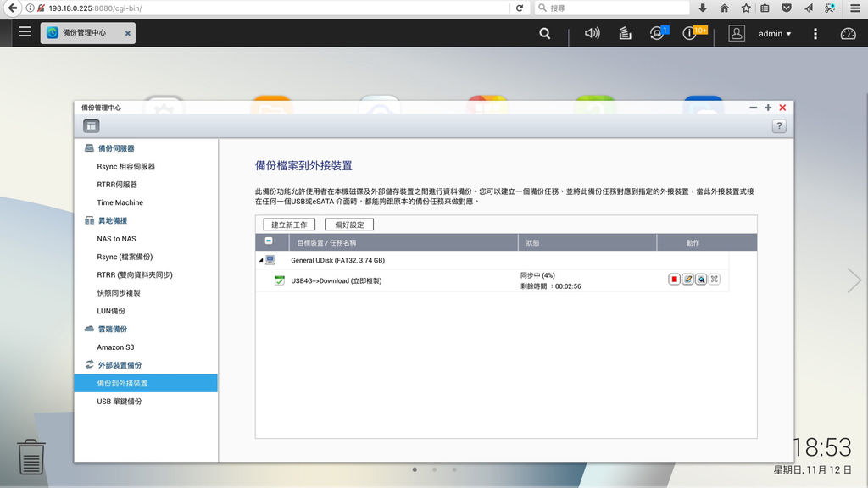
Task: Open the three-dot more options menu
Action: pos(815,34)
